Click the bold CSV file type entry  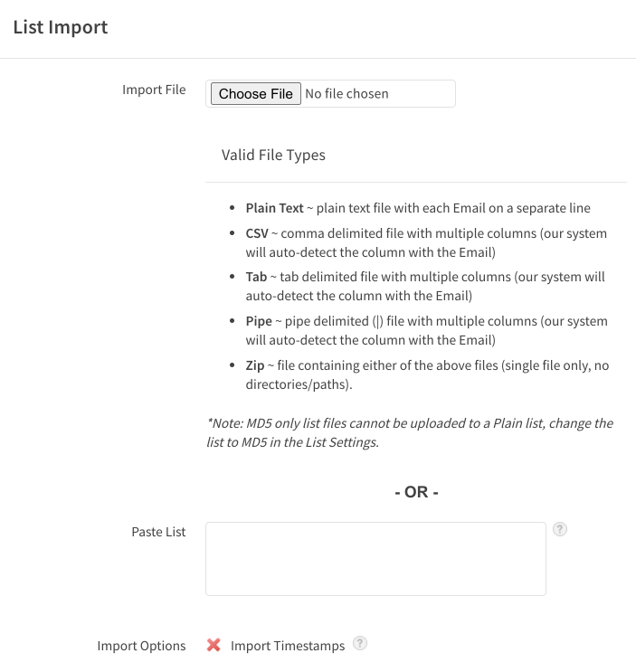pyautogui.click(x=257, y=233)
